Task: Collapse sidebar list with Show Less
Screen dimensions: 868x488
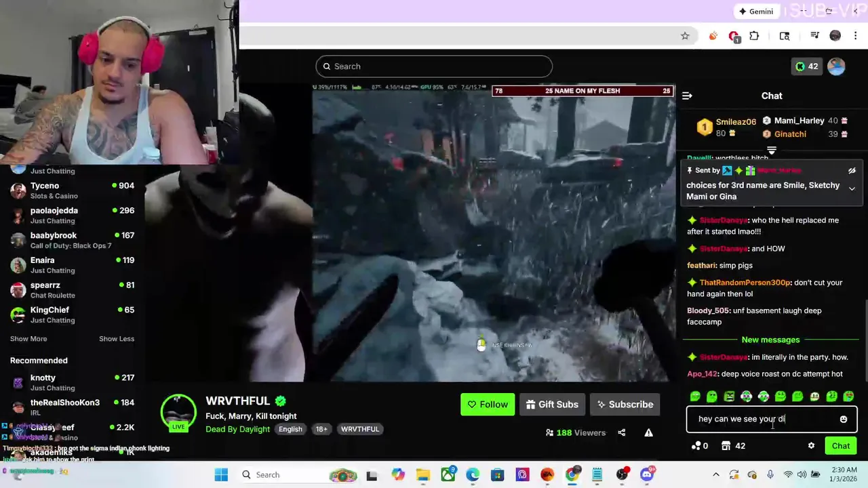Action: (x=117, y=339)
